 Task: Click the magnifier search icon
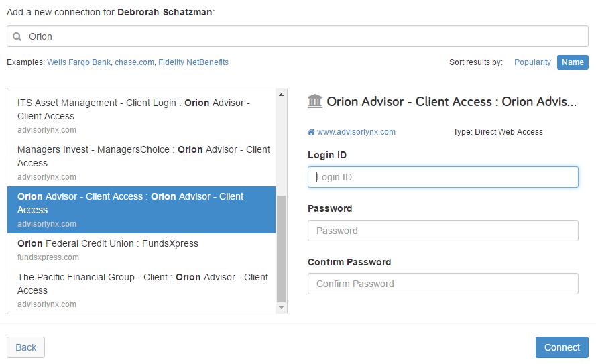coord(17,36)
